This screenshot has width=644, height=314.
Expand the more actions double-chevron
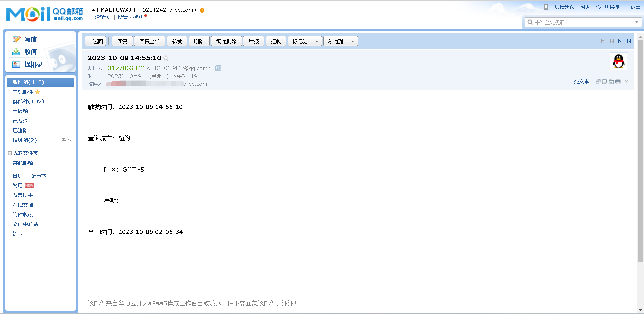pos(626,81)
